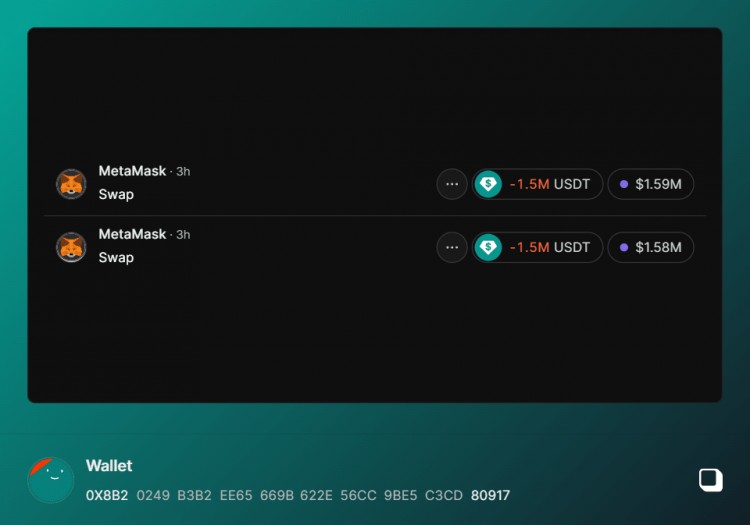This screenshot has height=525, width=750.
Task: Click the USDT token icon in second swap
Action: tap(488, 247)
